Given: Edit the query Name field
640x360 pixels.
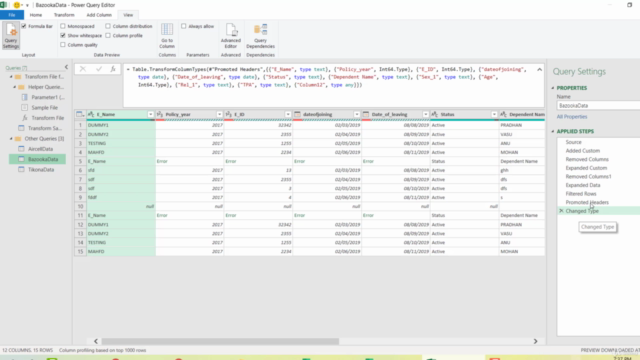Looking at the screenshot, I should coord(598,105).
